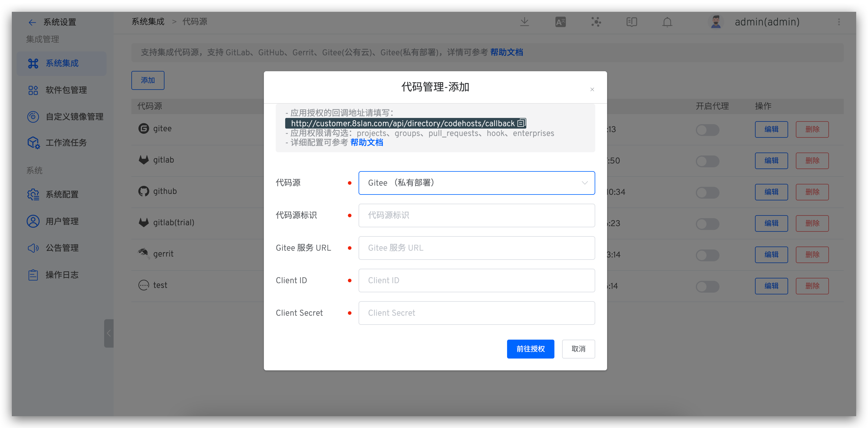Click the Client Secret input field
Image resolution: width=868 pixels, height=428 pixels.
[x=477, y=313]
